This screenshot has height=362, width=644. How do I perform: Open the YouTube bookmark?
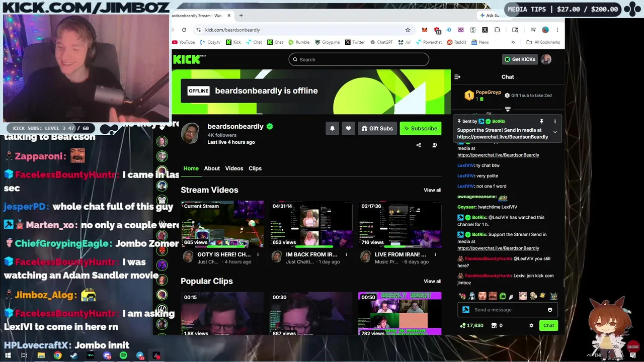tap(184, 42)
